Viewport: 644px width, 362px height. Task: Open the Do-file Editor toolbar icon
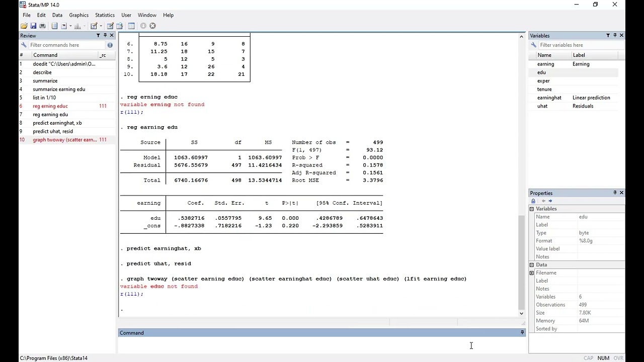94,26
